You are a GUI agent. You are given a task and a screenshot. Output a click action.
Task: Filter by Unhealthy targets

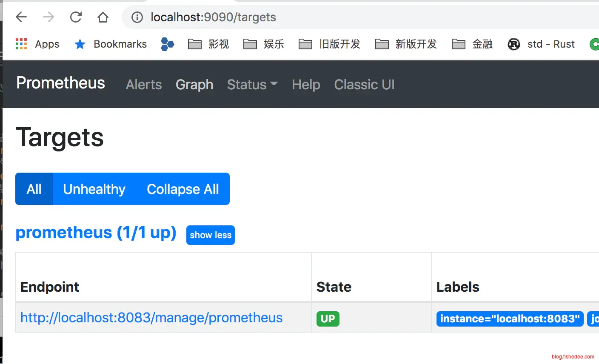94,189
